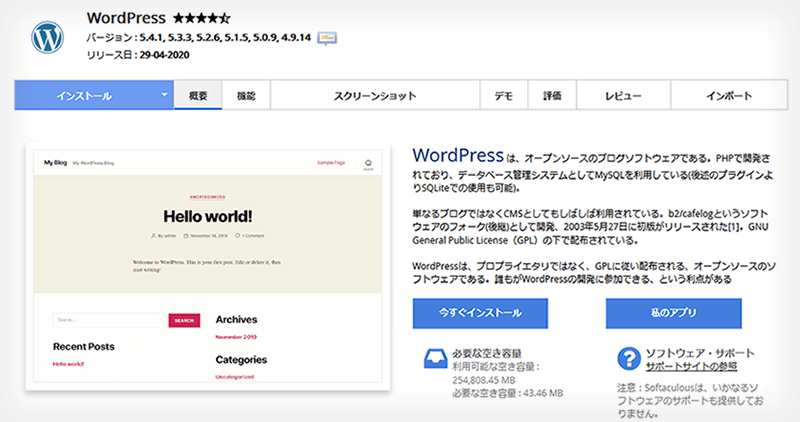Open the 評価 tab
The image size is (800, 422).
click(x=552, y=95)
